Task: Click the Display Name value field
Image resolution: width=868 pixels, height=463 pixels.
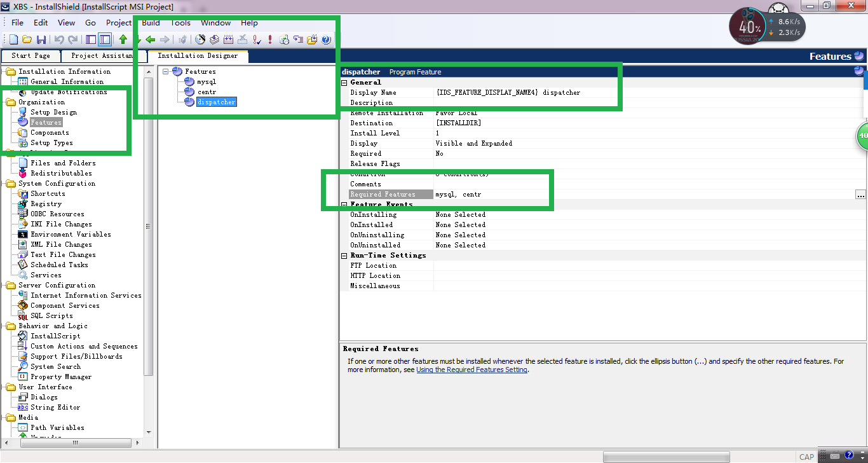Action: tap(649, 92)
